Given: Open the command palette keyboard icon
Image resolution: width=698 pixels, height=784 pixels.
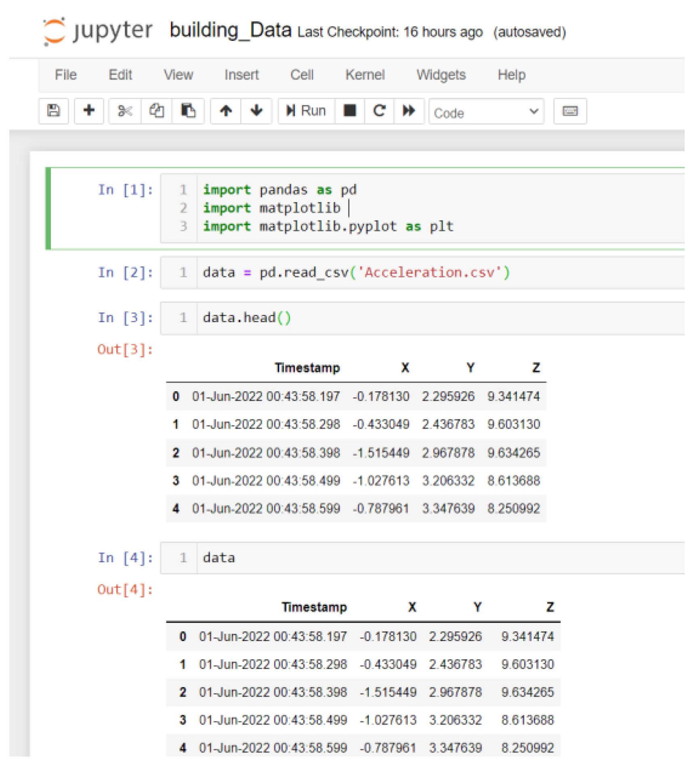Looking at the screenshot, I should [x=570, y=111].
